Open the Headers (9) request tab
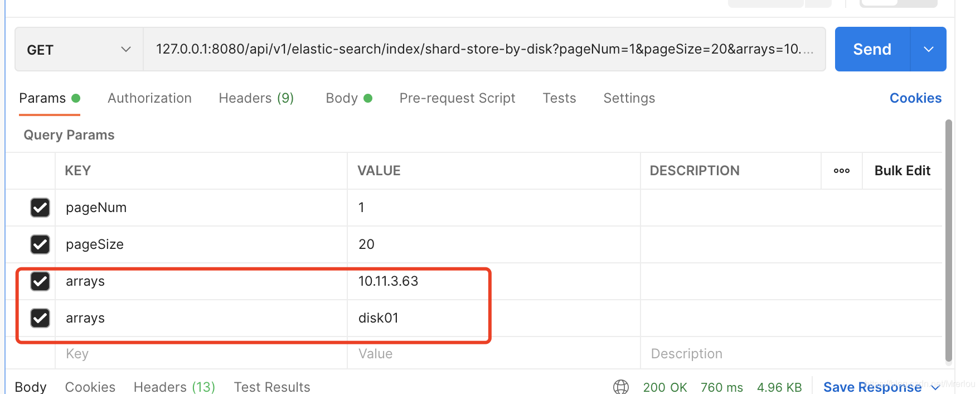980x394 pixels. [256, 98]
